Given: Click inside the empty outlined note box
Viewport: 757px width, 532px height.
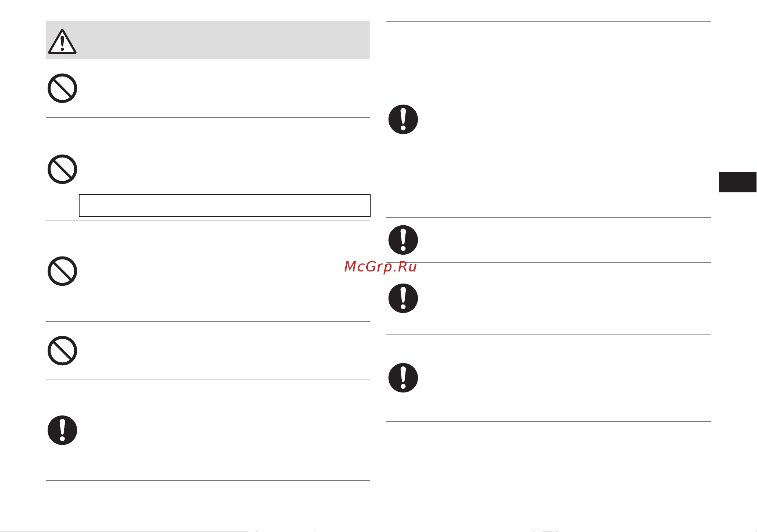Looking at the screenshot, I should click(x=225, y=206).
